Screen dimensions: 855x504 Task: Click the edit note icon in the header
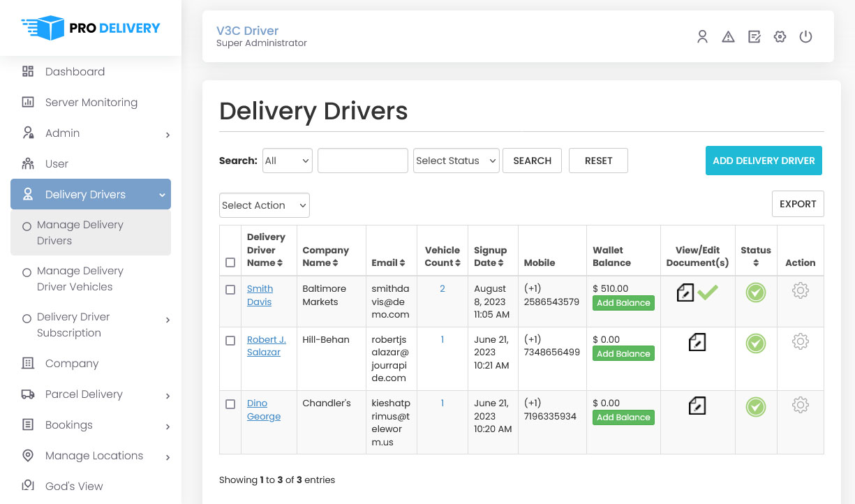(754, 37)
